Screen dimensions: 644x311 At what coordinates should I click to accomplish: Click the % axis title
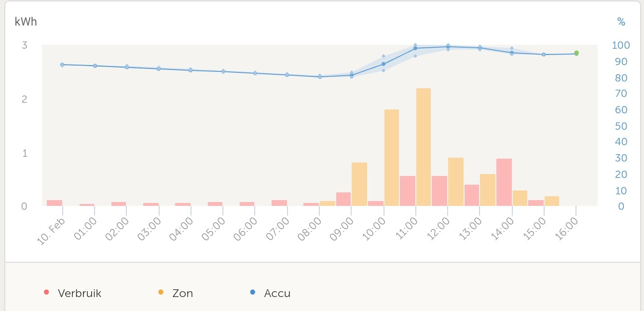coord(621,22)
